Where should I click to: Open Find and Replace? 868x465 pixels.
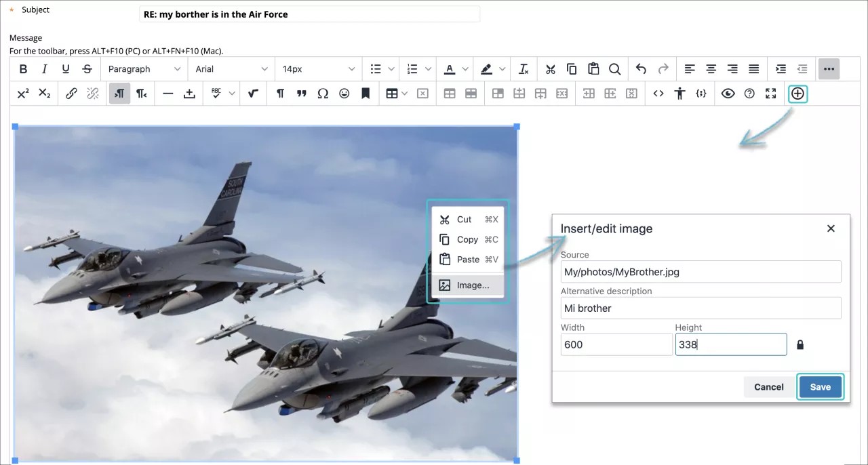click(614, 68)
